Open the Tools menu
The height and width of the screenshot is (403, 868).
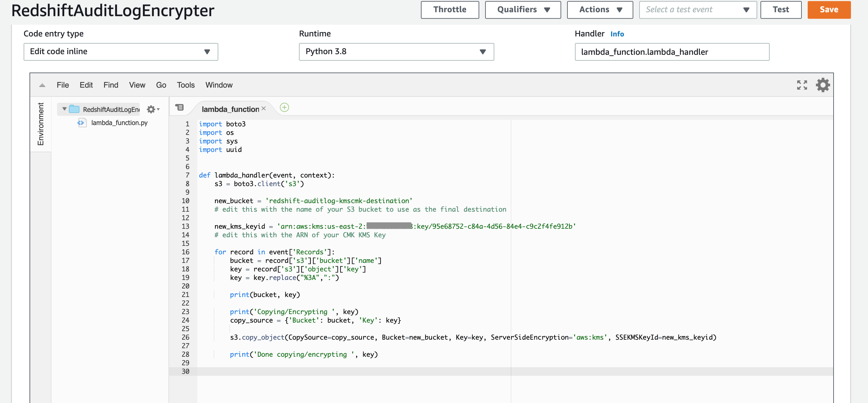coord(186,85)
